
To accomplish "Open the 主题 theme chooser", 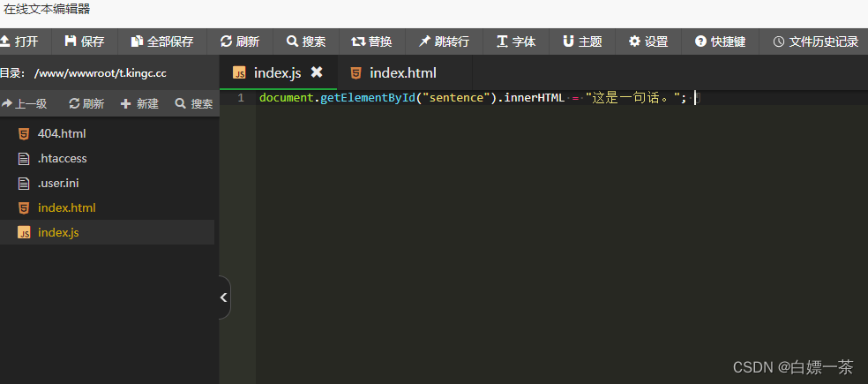I will (x=582, y=41).
